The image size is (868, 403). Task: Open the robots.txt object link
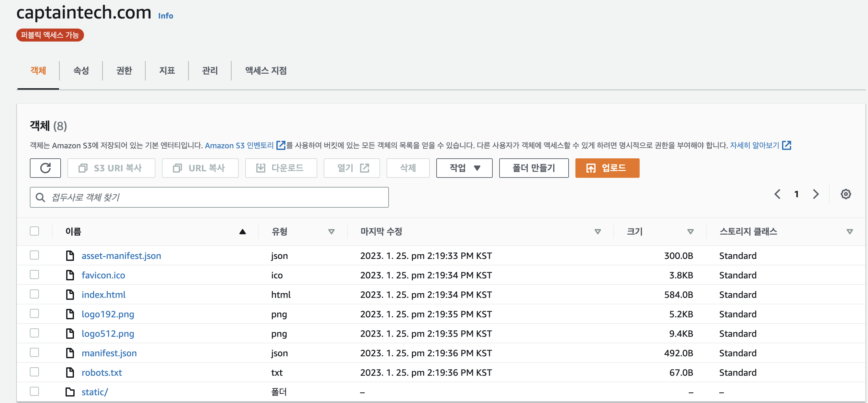pos(102,372)
